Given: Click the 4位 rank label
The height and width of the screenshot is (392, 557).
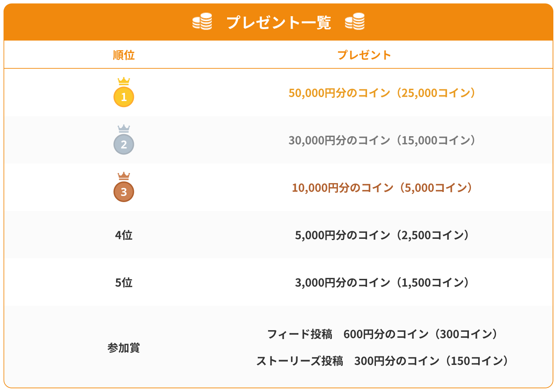Looking at the screenshot, I should pos(124,235).
